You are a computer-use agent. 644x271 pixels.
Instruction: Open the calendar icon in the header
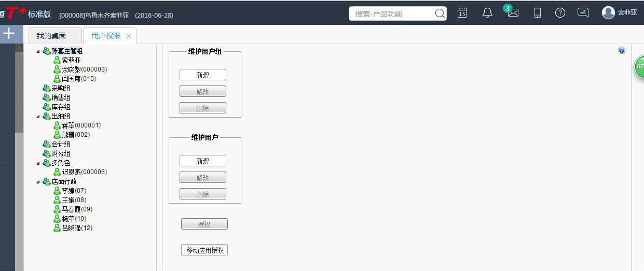point(462,13)
